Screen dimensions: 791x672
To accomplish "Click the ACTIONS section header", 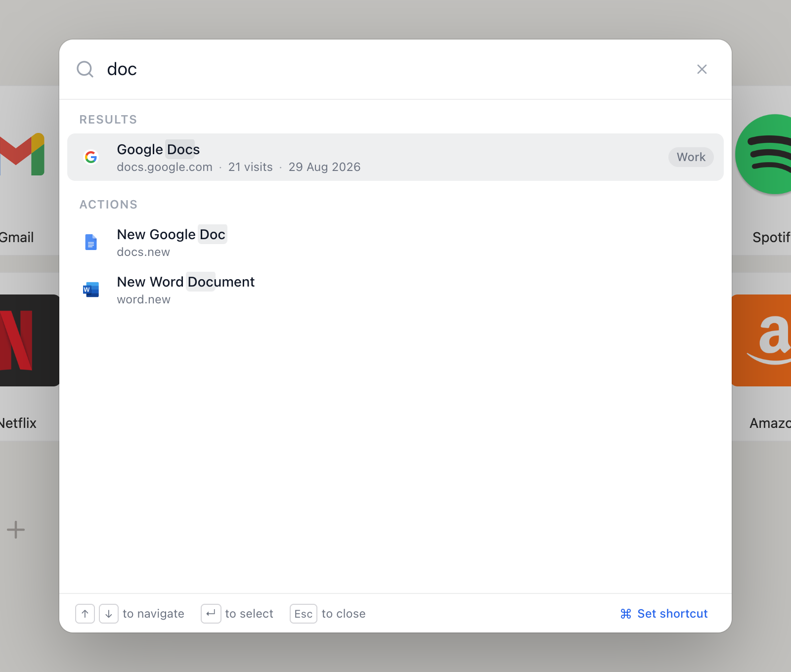I will pos(108,205).
